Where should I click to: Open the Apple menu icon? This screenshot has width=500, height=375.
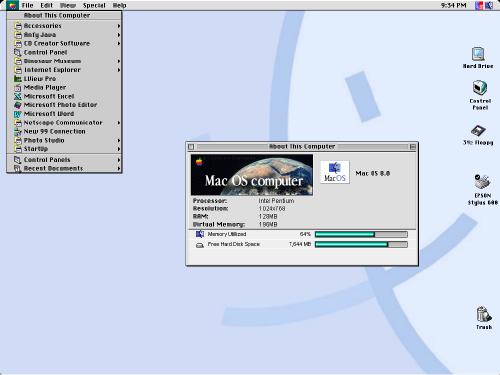(x=12, y=5)
